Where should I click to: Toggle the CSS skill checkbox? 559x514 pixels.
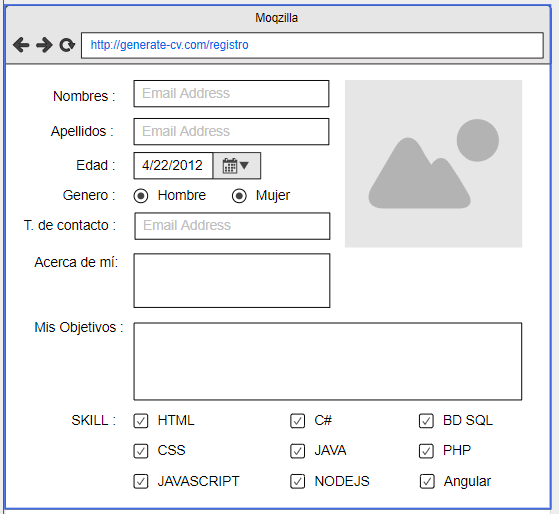click(141, 451)
